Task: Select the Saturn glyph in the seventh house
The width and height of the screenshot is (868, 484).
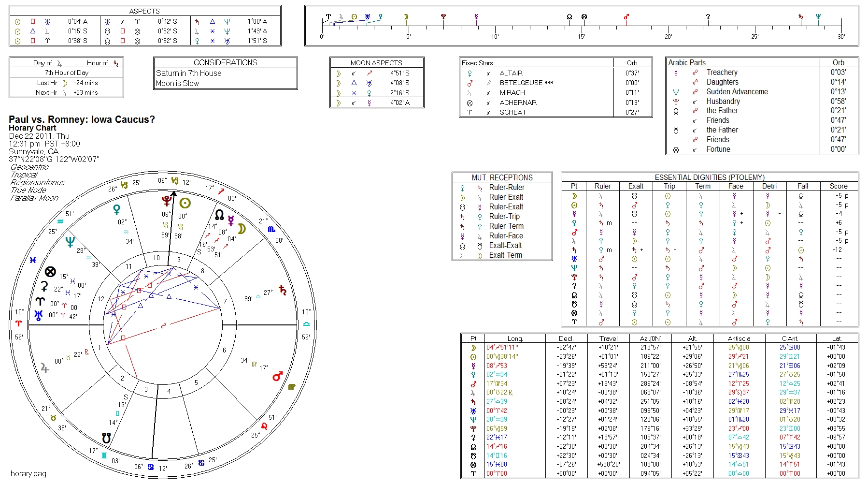Action: [283, 291]
